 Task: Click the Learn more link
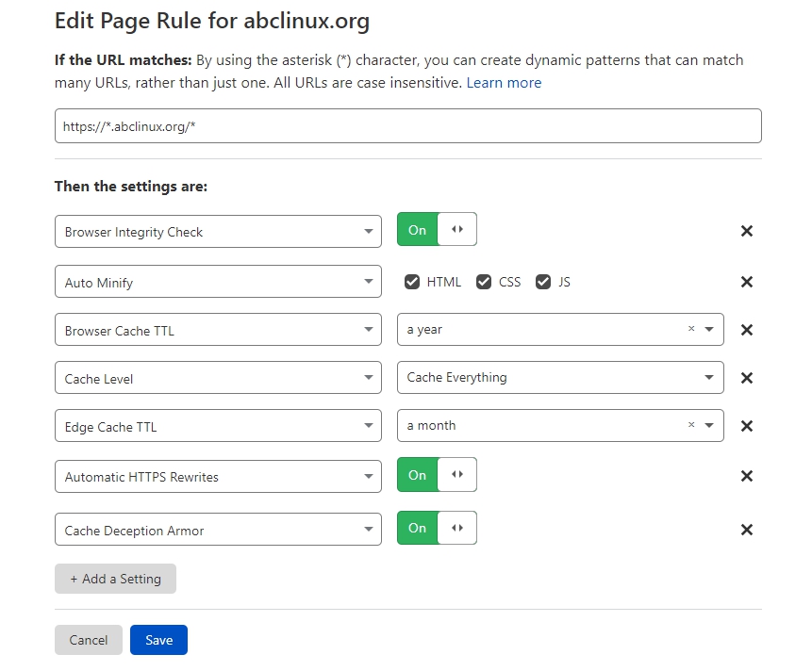(504, 83)
